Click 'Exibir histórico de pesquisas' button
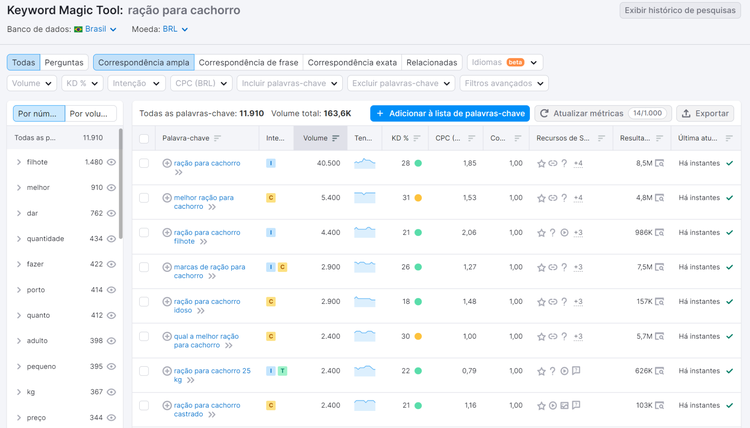Screen dimensions: 750x428 tap(680, 11)
